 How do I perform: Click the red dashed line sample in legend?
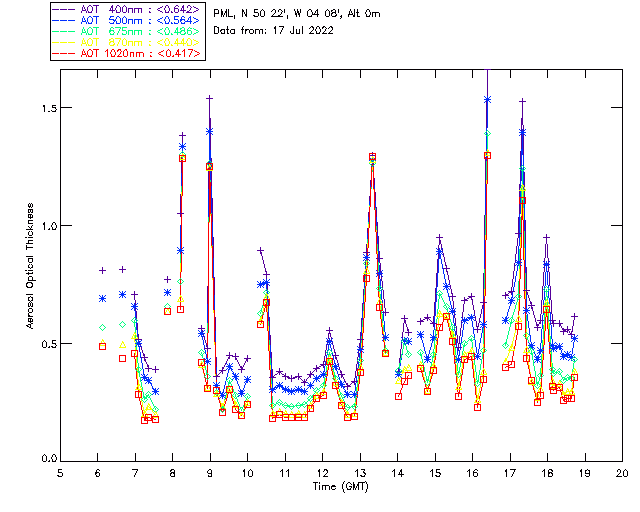64,53
